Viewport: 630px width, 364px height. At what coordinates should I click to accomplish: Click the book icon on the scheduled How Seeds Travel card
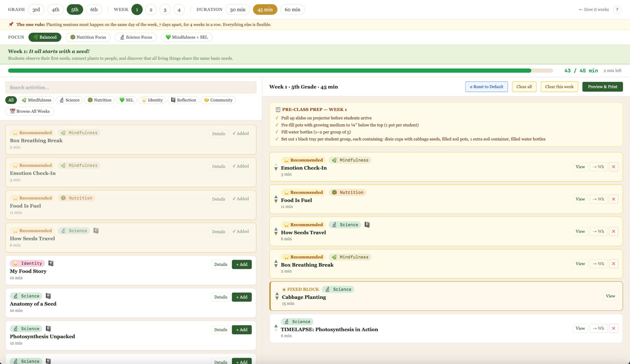367,225
